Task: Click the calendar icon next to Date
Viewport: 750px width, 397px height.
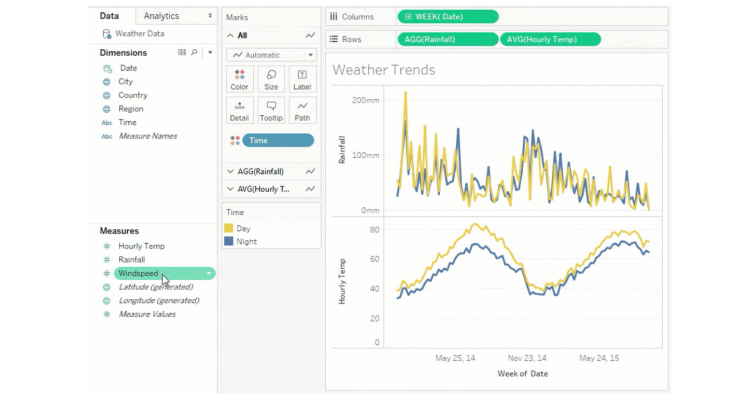Action: pyautogui.click(x=107, y=68)
